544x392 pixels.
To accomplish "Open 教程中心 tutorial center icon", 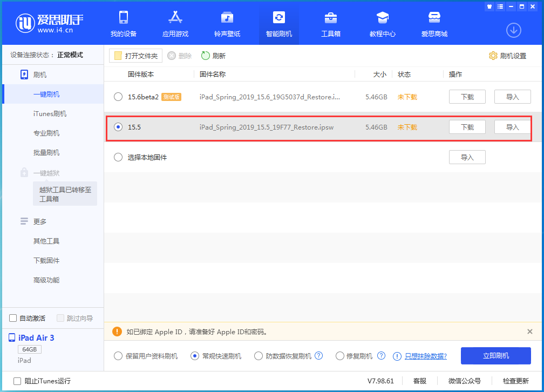I will coord(382,17).
